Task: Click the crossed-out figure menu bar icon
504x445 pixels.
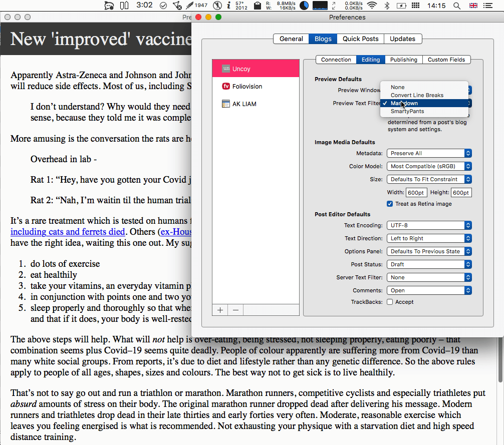Action: [217, 6]
